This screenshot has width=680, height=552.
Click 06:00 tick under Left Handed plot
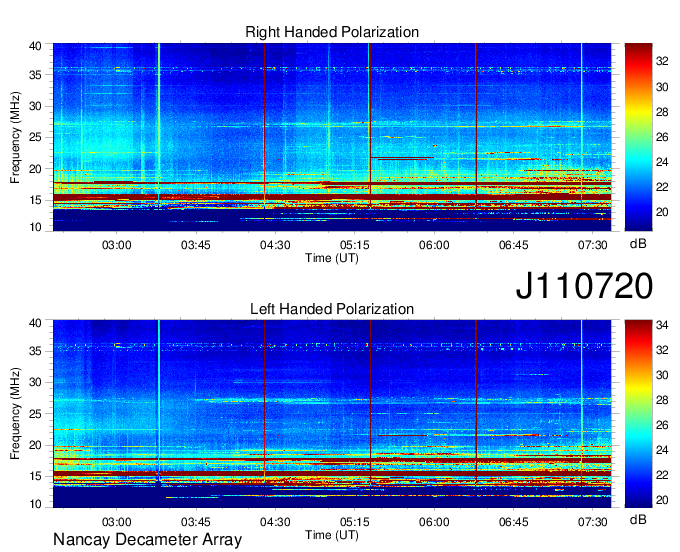434,521
